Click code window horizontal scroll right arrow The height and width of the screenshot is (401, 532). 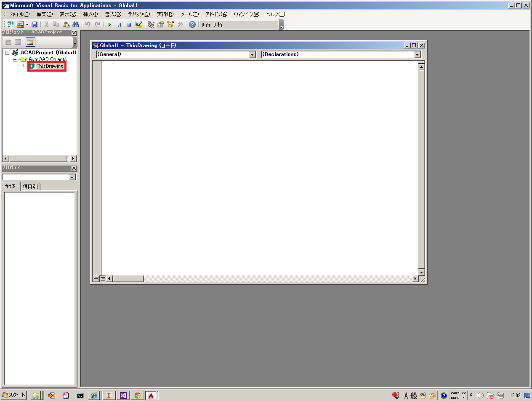(415, 279)
